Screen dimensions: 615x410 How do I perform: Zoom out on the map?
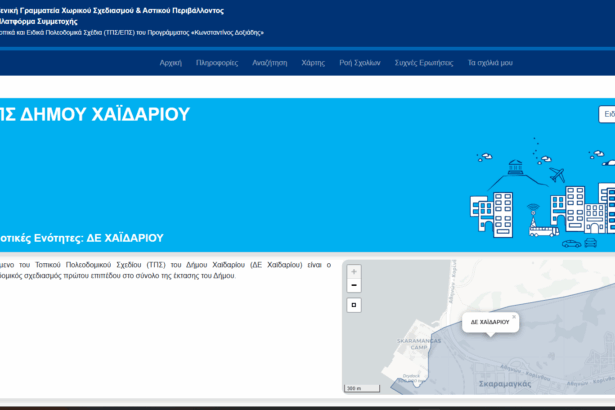[354, 285]
